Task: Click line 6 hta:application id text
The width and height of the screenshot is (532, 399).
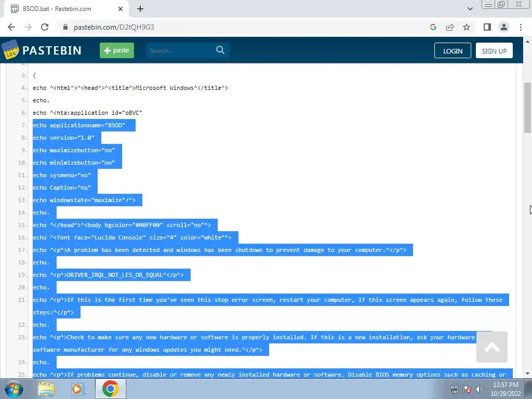Action: [87, 113]
